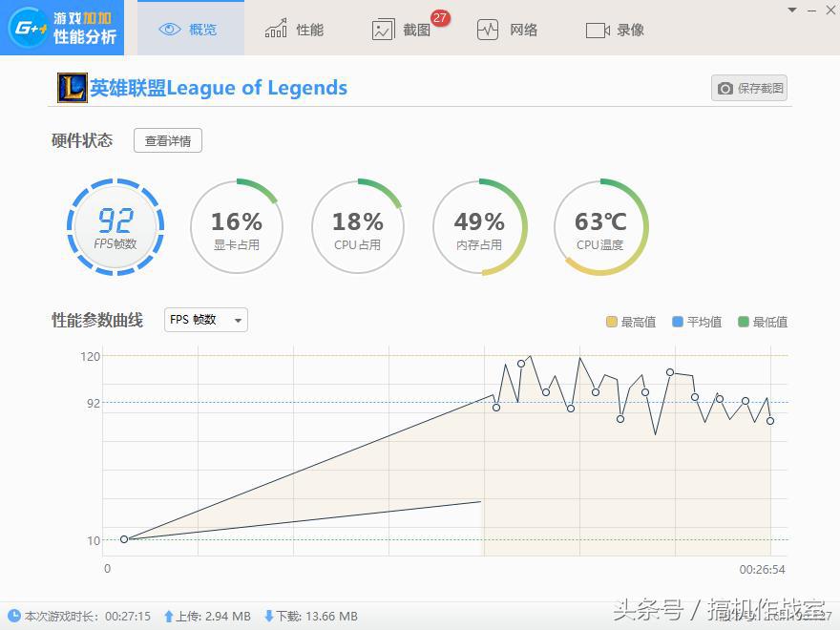Toggle the 最高值 yellow legend marker
Screen dimensions: 840x630
pyautogui.click(x=612, y=322)
